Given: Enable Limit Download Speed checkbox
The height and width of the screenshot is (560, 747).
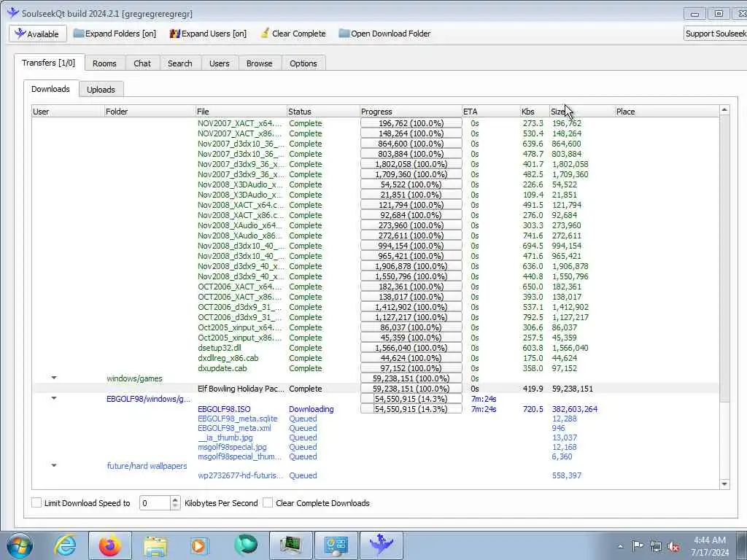Looking at the screenshot, I should pos(36,502).
